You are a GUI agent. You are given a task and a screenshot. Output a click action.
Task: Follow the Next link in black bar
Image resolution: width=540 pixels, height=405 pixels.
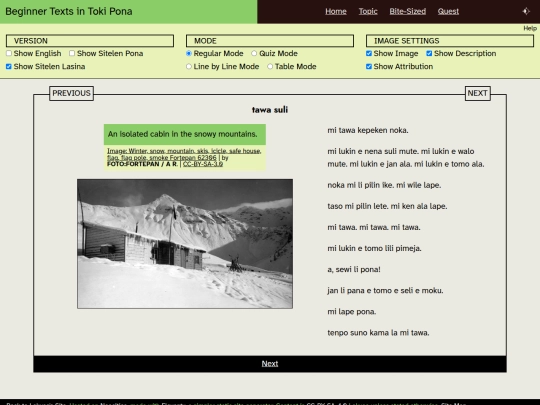click(270, 364)
